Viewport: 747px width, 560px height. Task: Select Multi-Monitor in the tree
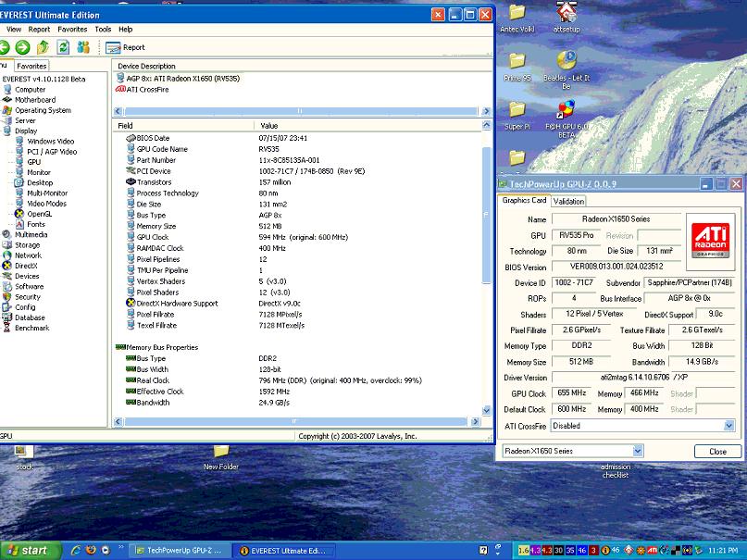click(x=47, y=193)
